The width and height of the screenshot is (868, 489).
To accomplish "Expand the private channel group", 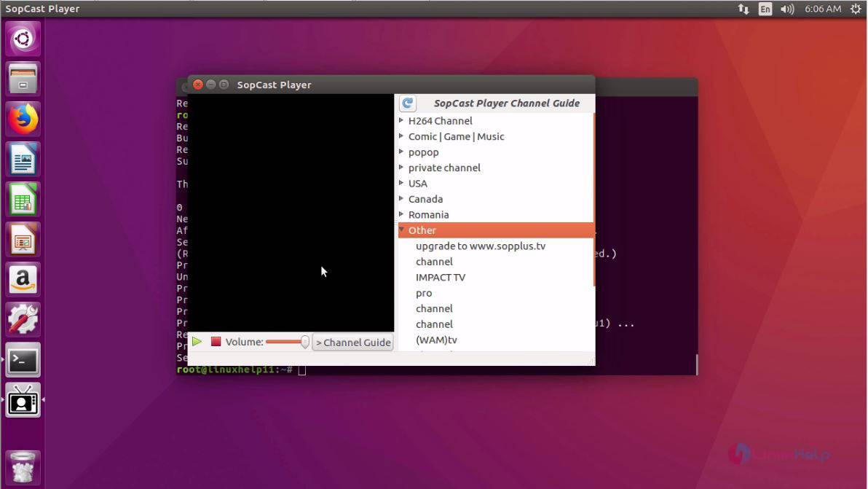I will coord(401,167).
